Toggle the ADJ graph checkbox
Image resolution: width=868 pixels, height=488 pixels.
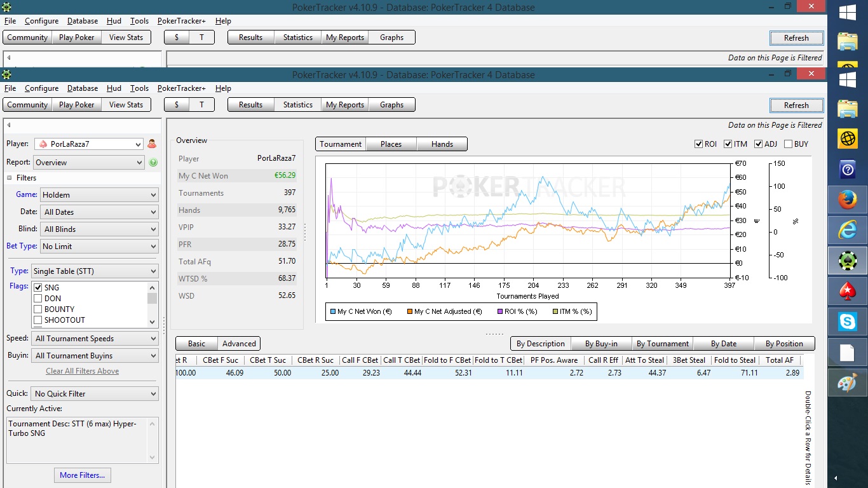pos(759,144)
